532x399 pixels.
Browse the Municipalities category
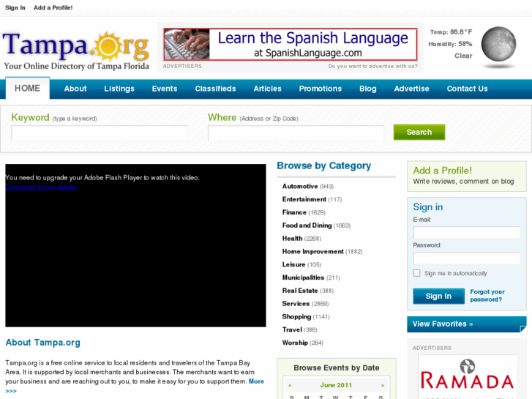pos(304,277)
